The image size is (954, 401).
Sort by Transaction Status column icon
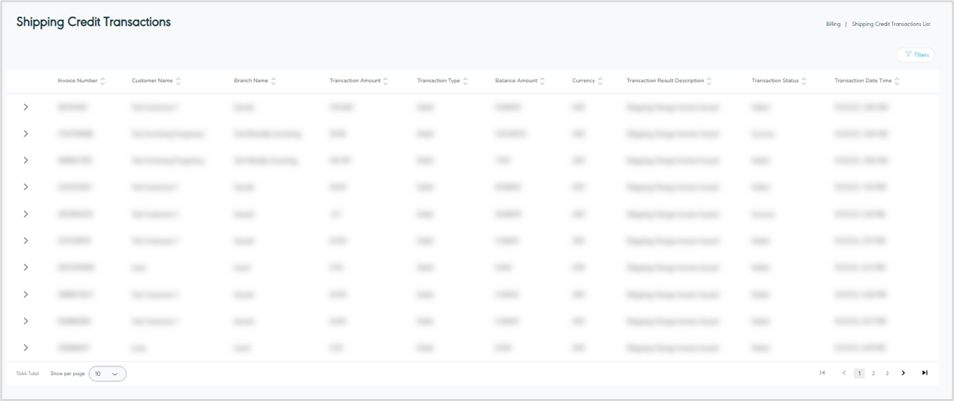click(x=804, y=81)
